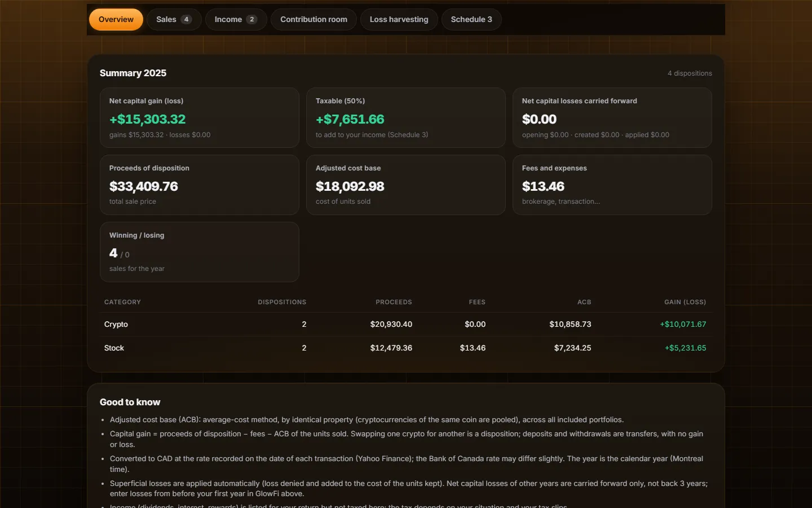
Task: Click the Good to know heading
Action: pos(130,402)
